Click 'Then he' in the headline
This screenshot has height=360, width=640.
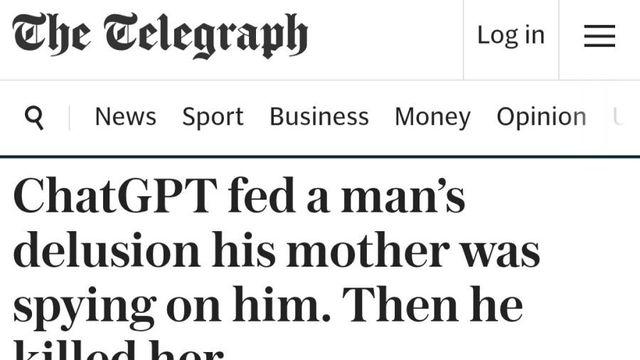point(432,304)
